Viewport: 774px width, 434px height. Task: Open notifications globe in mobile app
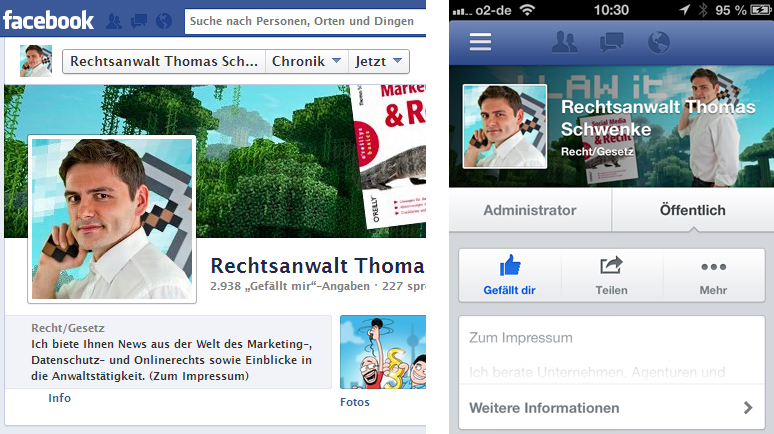tap(658, 42)
